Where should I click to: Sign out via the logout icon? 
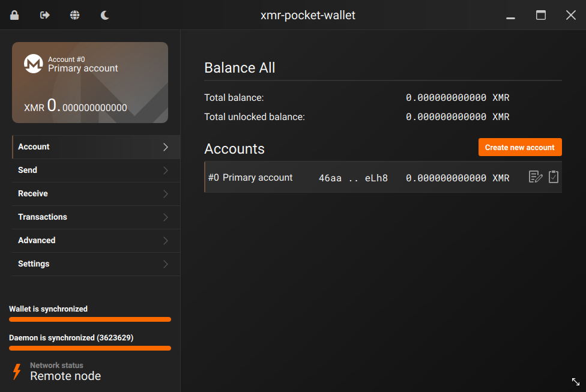[x=44, y=14]
